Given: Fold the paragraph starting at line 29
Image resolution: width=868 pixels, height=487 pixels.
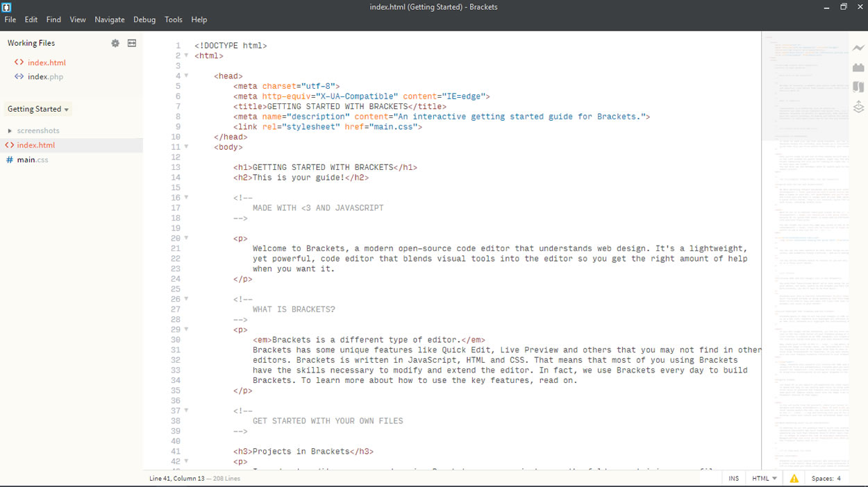Looking at the screenshot, I should pos(186,330).
